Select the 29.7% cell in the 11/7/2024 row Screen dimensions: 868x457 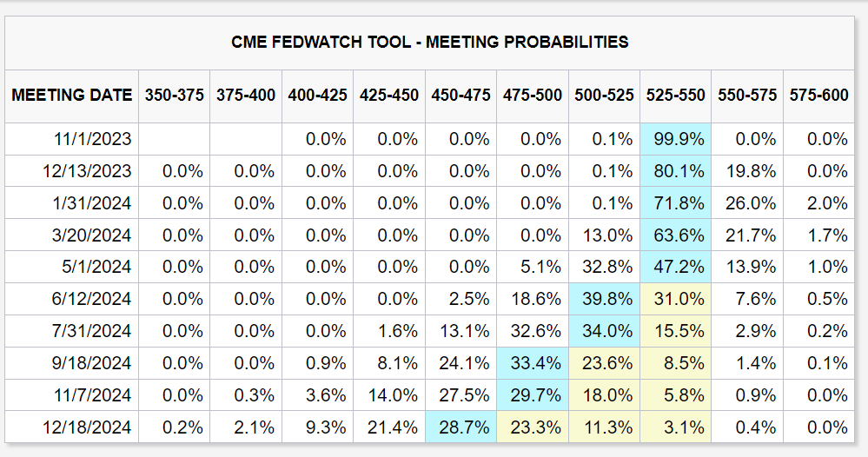pyautogui.click(x=533, y=395)
